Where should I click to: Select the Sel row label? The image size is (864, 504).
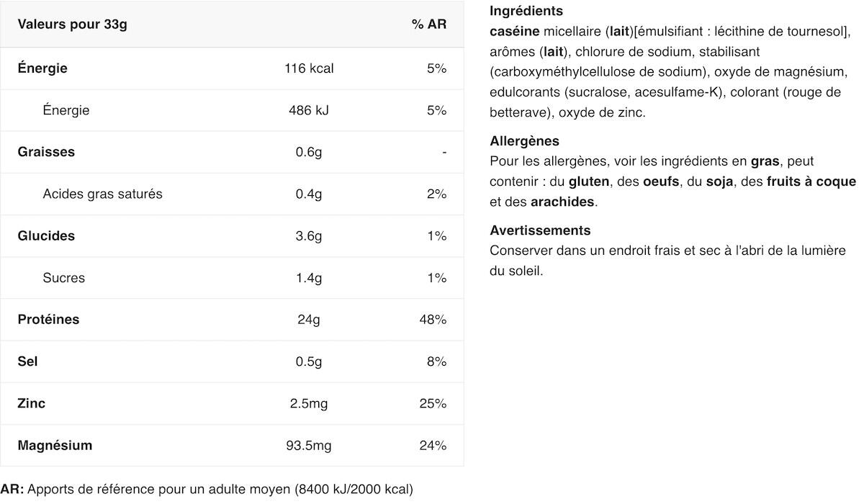coord(27,361)
